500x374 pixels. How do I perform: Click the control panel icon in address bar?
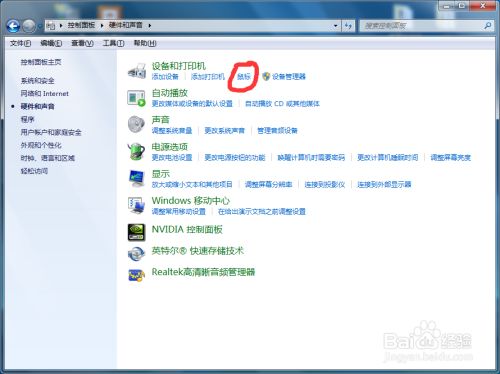51,26
